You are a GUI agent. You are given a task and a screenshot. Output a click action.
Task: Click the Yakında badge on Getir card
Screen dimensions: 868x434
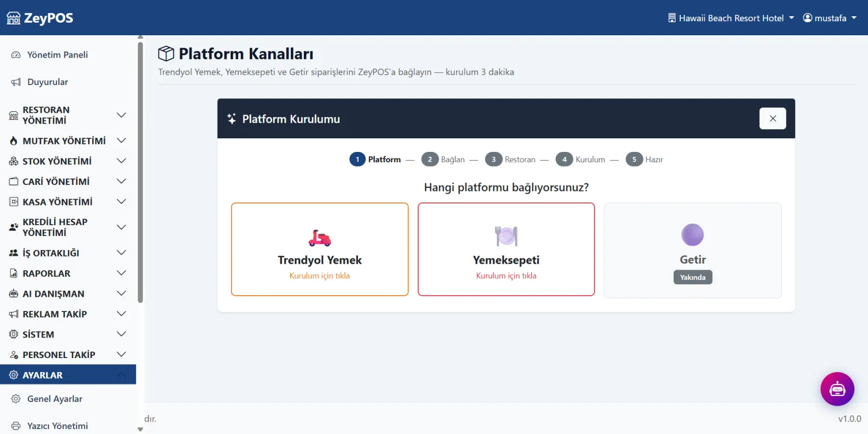[693, 277]
